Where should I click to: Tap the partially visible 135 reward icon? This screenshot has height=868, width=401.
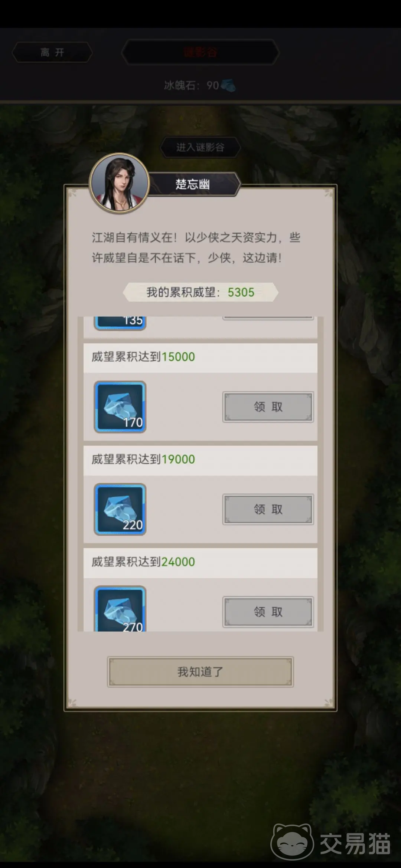[x=120, y=323]
